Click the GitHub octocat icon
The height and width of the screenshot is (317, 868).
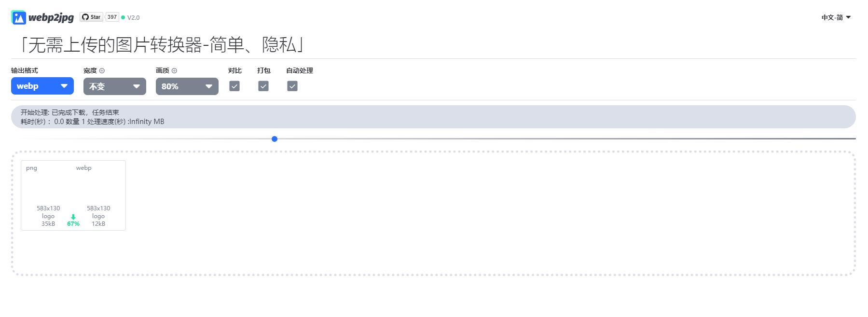85,17
